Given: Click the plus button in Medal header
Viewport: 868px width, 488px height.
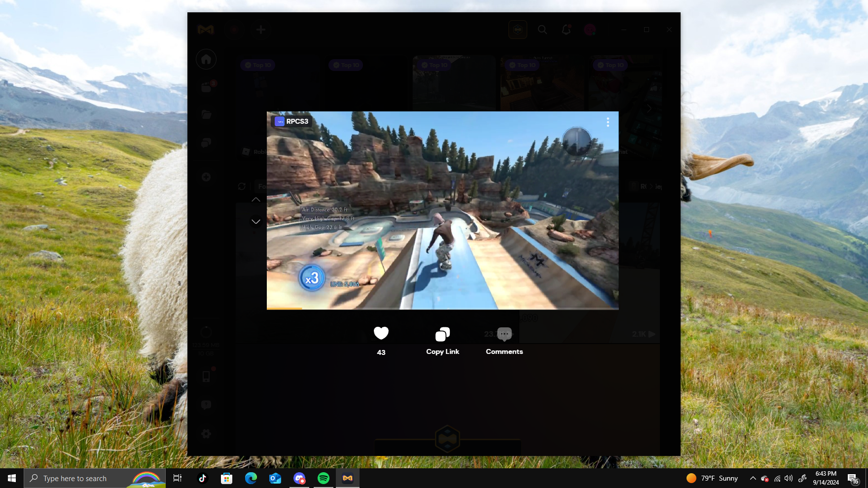Looking at the screenshot, I should click(261, 30).
